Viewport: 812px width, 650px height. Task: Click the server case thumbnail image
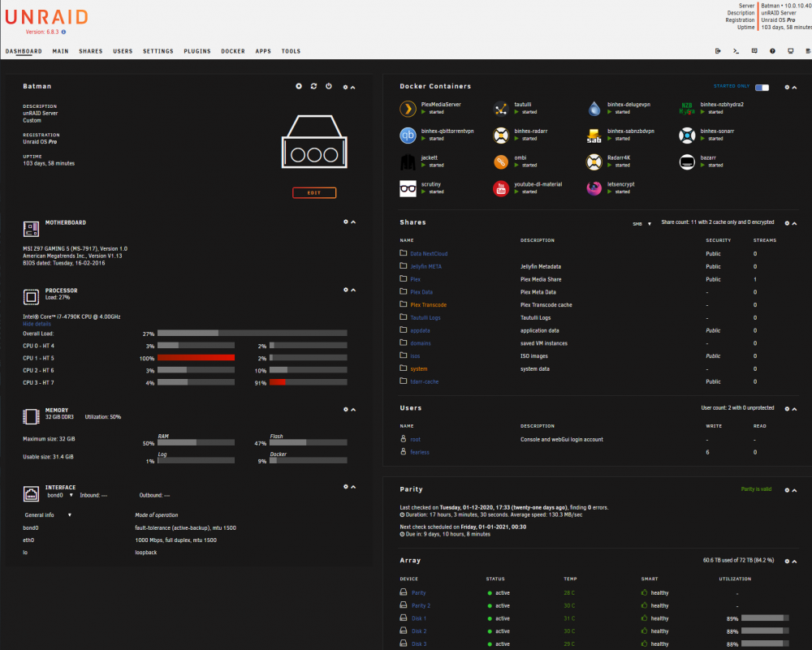[314, 142]
